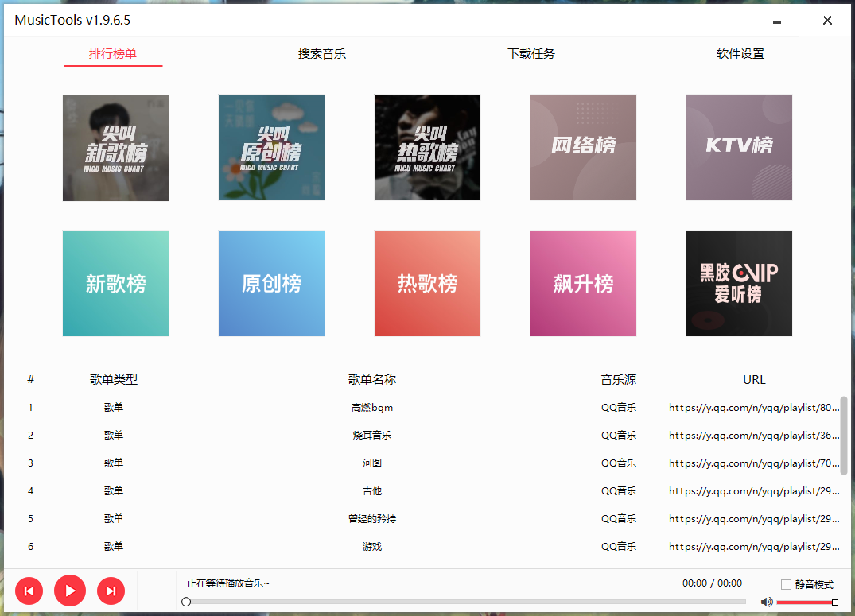Screen dimensions: 855x616
Task: Click the speaker volume icon
Action: (766, 602)
